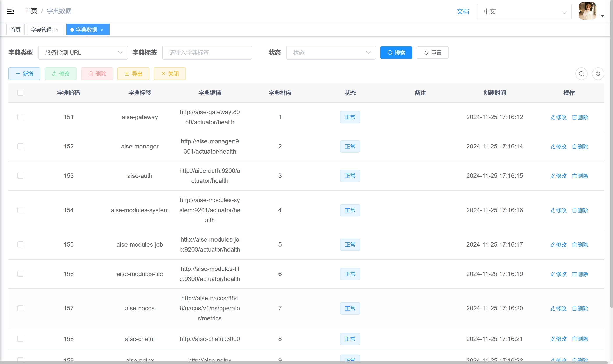Viewport: 613px width, 364px height.
Task: Edit aise-manager row via 修改
Action: 558,147
